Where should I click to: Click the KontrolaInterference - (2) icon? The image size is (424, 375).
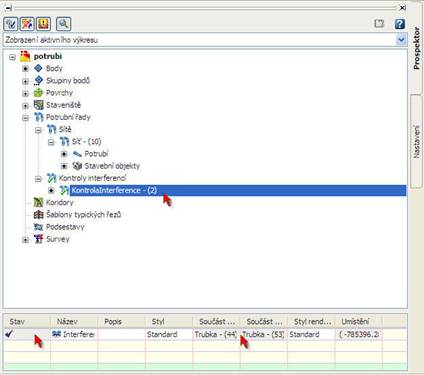point(64,190)
